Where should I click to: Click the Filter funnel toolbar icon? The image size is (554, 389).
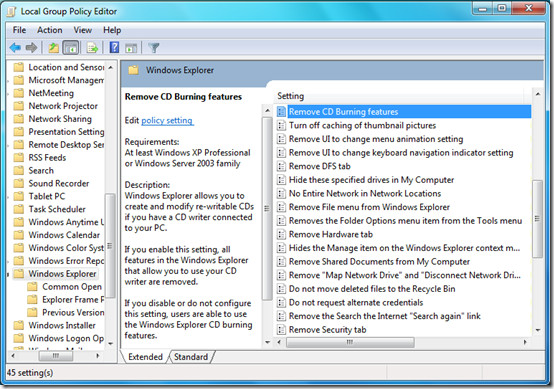click(x=154, y=48)
